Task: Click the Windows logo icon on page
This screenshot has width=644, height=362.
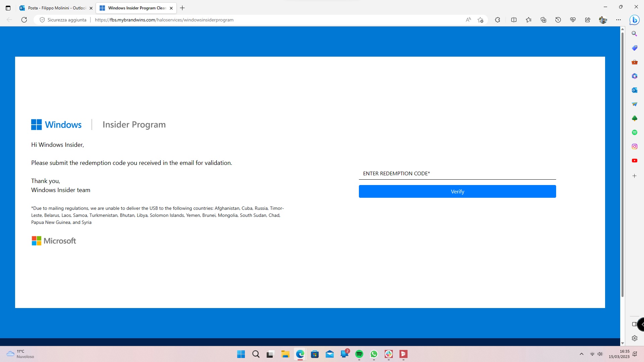Action: (36, 124)
